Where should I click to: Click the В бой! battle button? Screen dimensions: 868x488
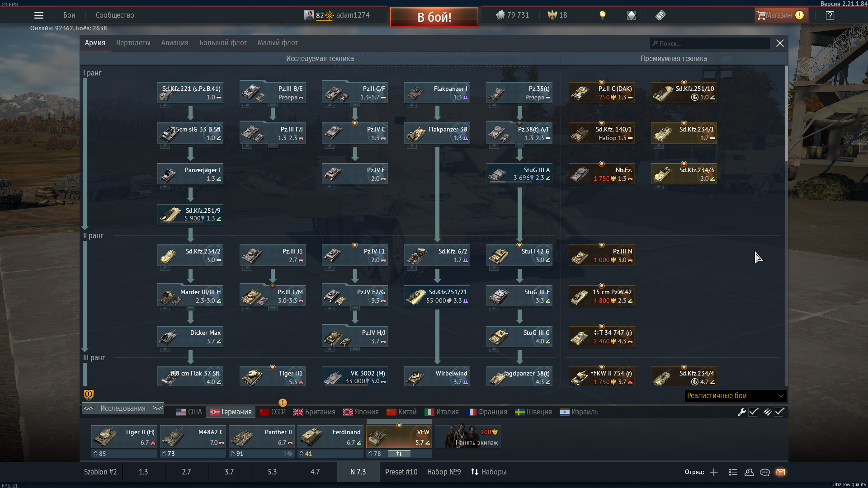pyautogui.click(x=434, y=17)
